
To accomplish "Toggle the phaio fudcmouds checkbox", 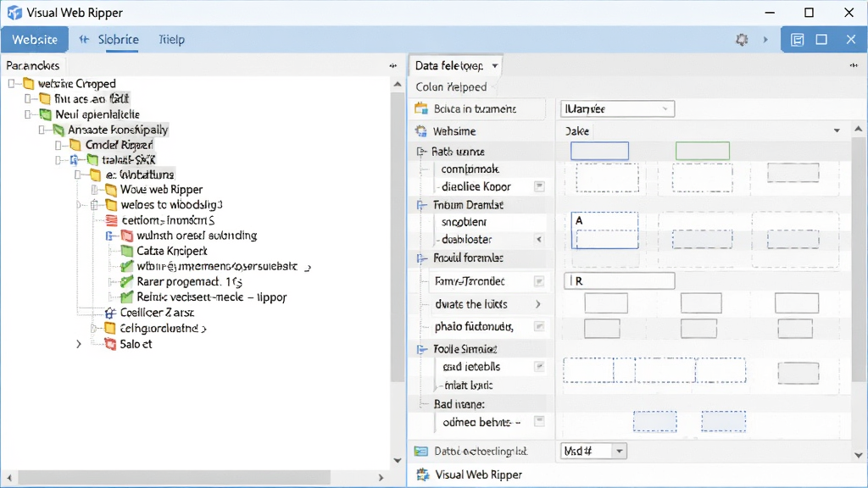I will [539, 326].
